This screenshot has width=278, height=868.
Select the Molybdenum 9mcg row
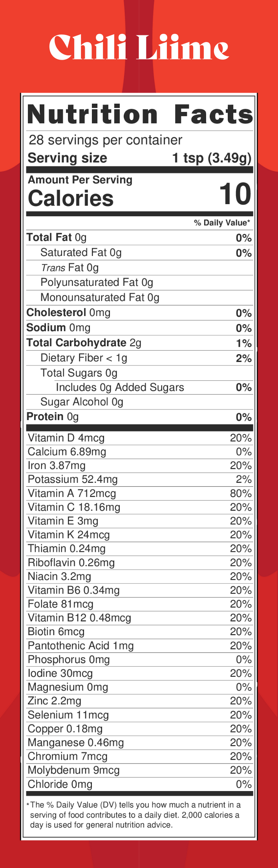pos(139,770)
